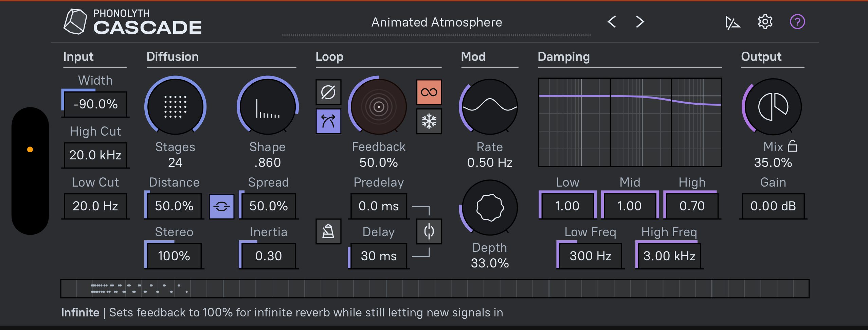Toggle the Infinite feedback button
The width and height of the screenshot is (868, 330).
coord(429,92)
